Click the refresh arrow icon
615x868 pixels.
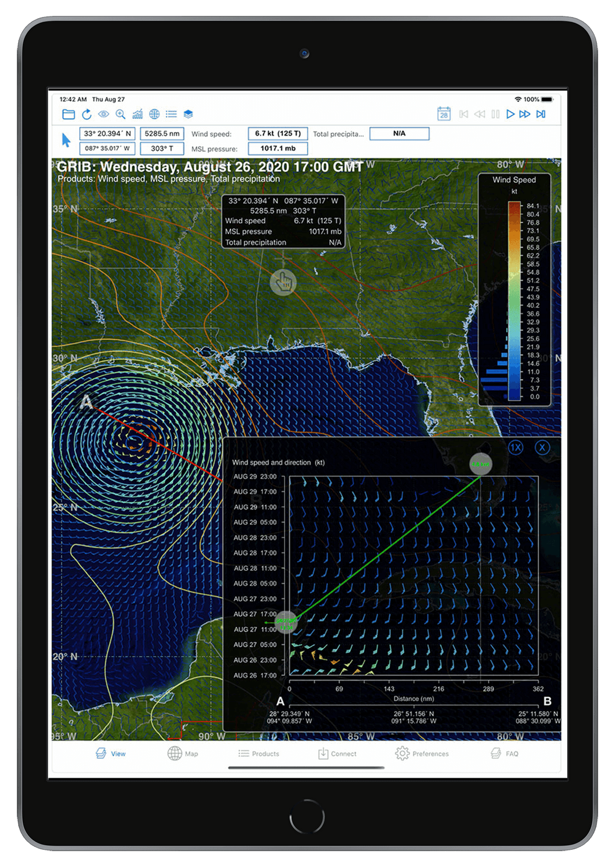coord(87,114)
